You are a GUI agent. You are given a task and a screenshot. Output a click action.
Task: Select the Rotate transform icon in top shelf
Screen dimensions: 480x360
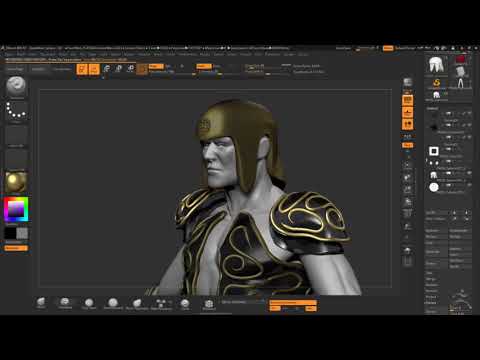pos(130,69)
